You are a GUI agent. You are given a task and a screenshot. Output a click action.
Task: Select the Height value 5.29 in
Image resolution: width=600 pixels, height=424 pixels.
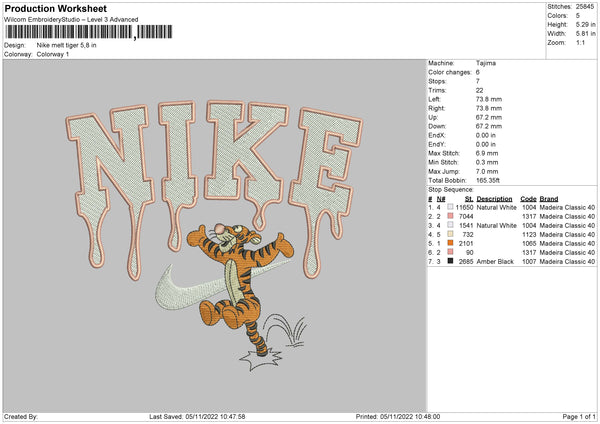tap(585, 24)
